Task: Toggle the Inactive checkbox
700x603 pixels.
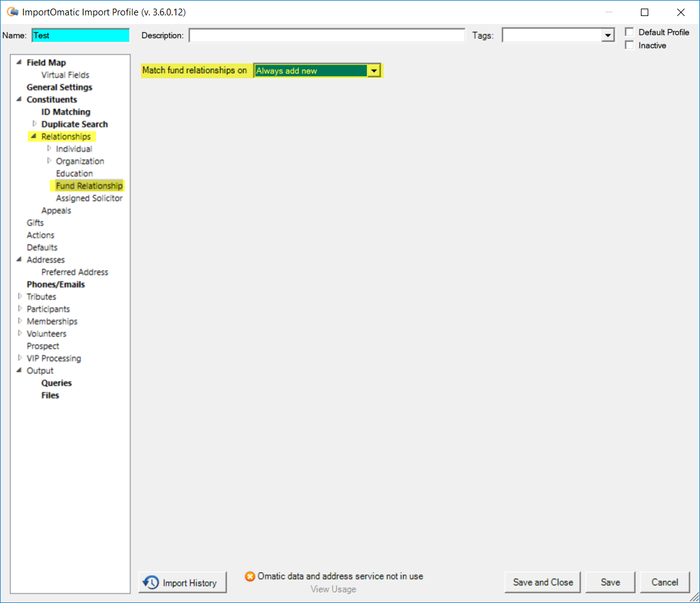Action: 629,45
